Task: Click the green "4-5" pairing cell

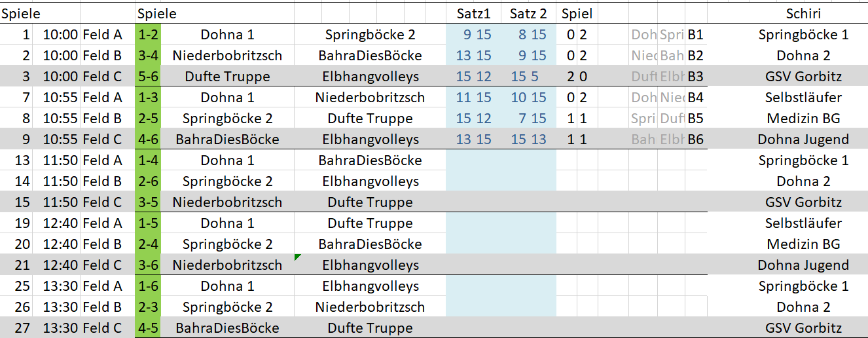Action: click(147, 328)
